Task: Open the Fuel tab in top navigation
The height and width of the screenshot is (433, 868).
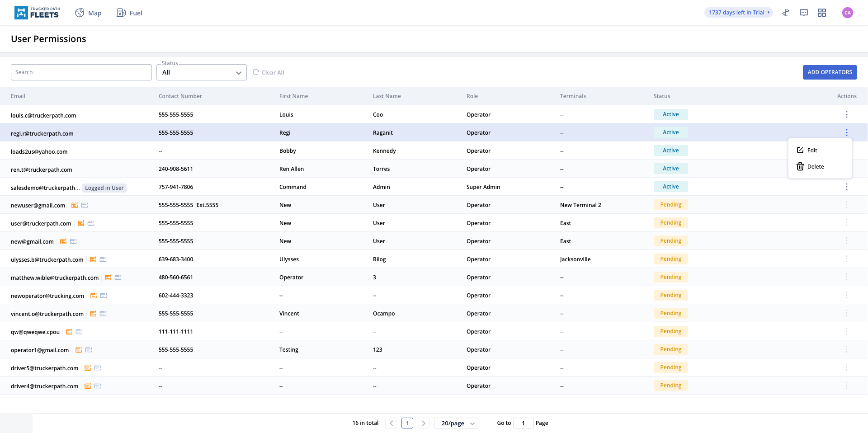Action: 130,13
